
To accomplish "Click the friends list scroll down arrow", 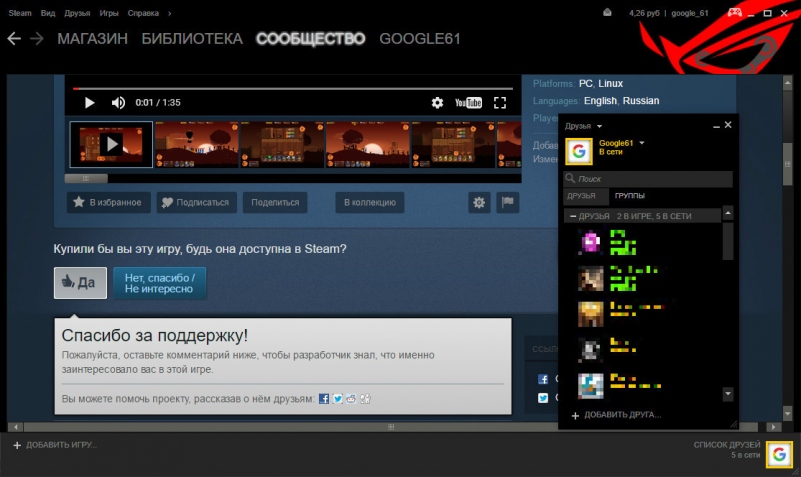I will coord(728,394).
